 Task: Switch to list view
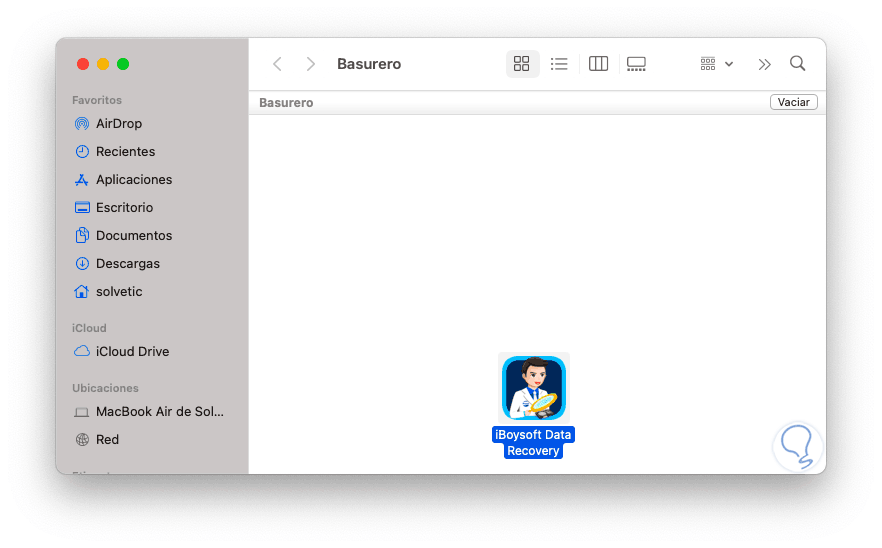tap(559, 64)
